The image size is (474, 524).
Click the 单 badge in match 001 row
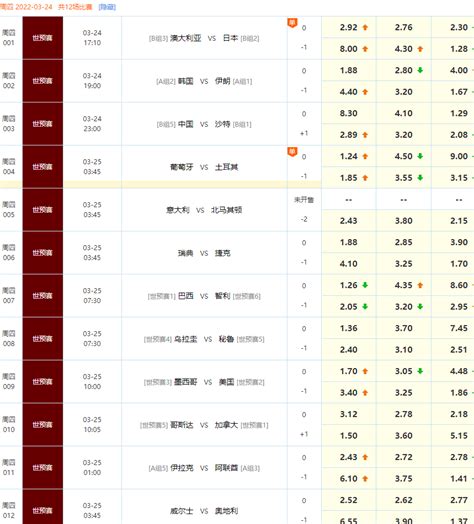[292, 23]
